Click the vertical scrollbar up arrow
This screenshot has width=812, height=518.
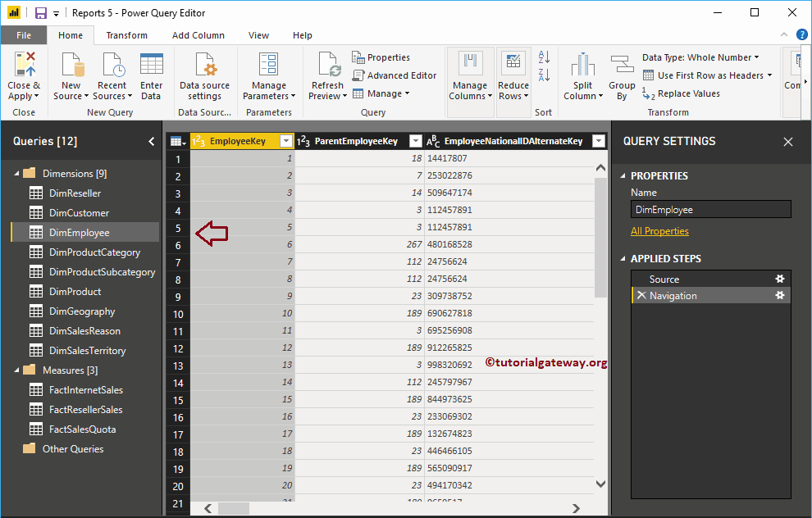tap(600, 168)
